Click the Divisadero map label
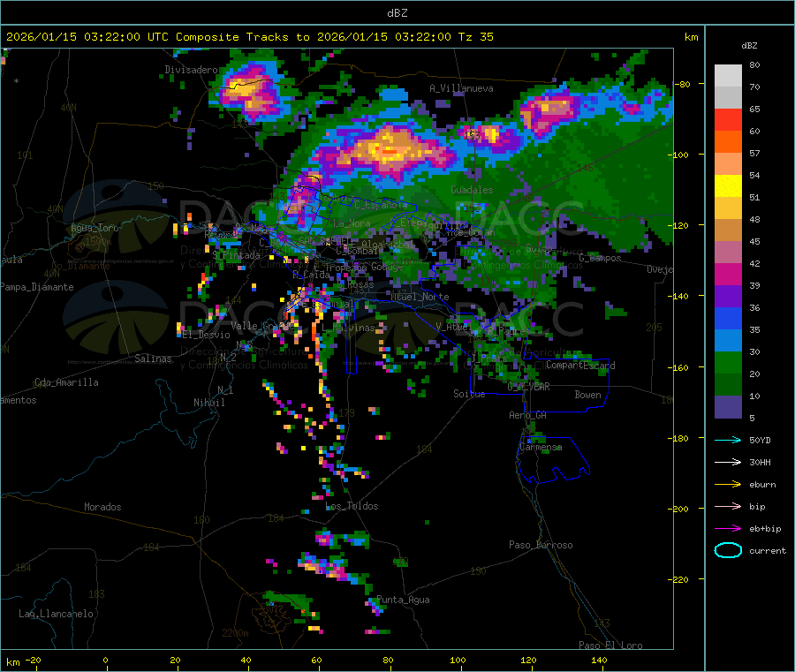This screenshot has width=795, height=672. (191, 70)
